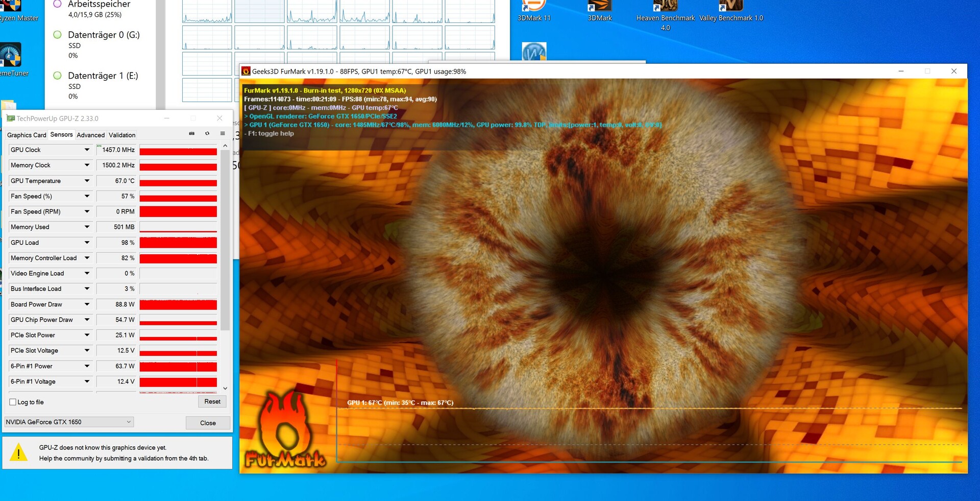Switch to the Sensors tab

[x=61, y=134]
